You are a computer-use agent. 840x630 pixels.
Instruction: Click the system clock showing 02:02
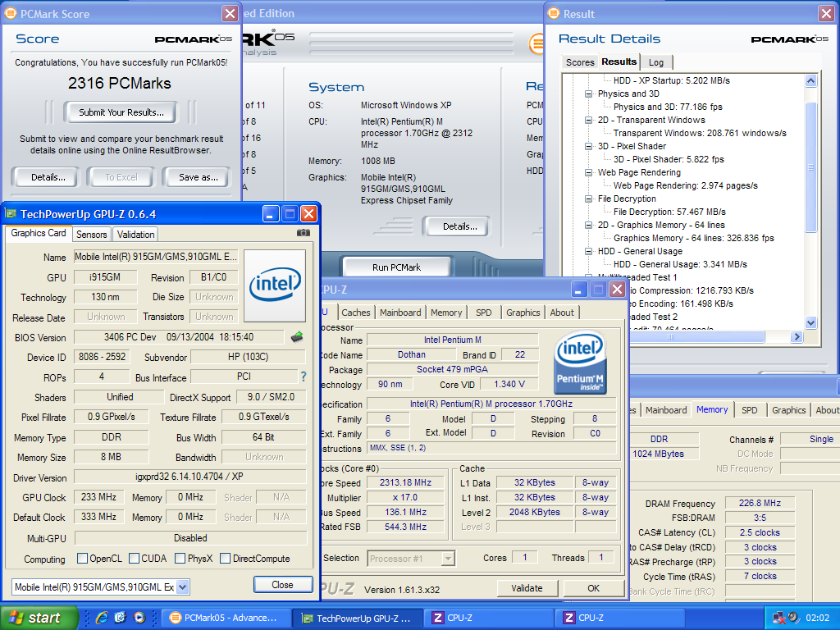pyautogui.click(x=818, y=618)
